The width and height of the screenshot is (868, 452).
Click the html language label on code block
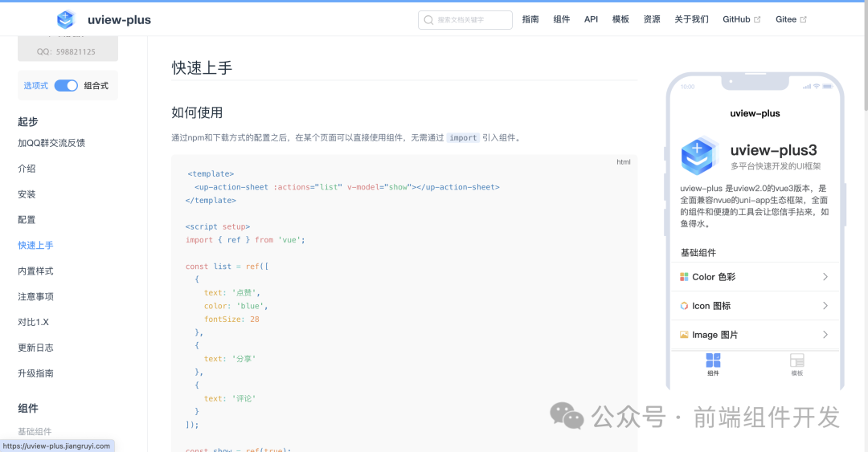(624, 162)
